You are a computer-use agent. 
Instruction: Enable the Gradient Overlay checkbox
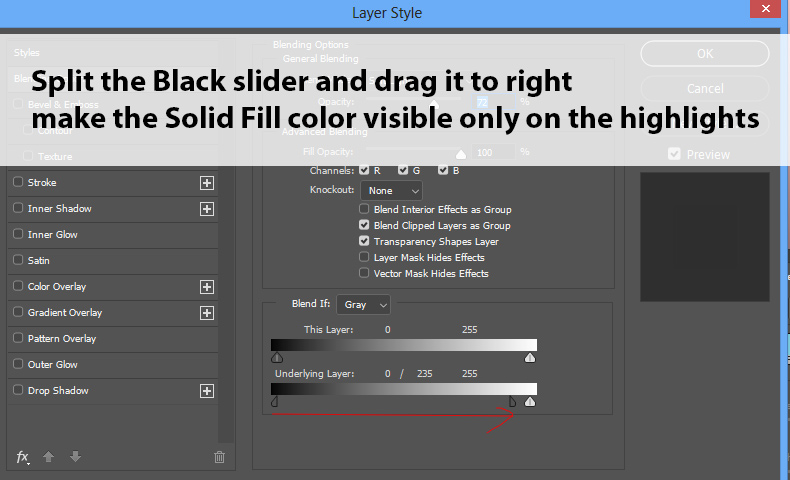point(18,312)
